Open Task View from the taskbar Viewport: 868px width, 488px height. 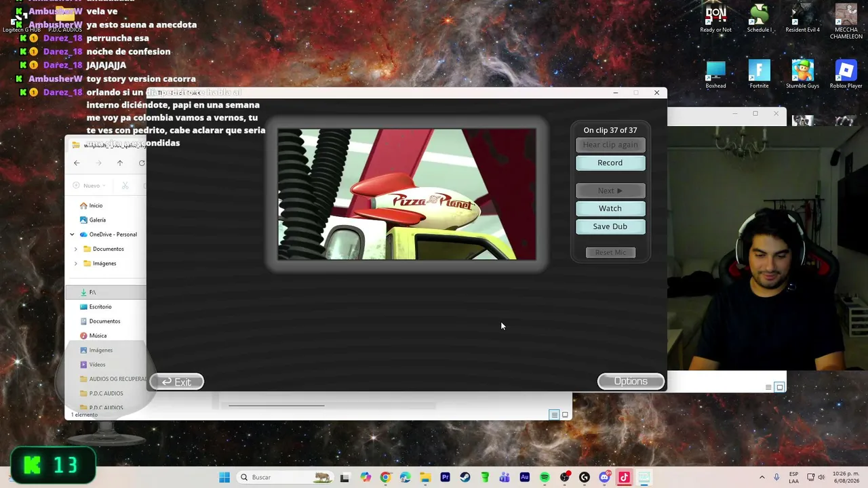[344, 477]
